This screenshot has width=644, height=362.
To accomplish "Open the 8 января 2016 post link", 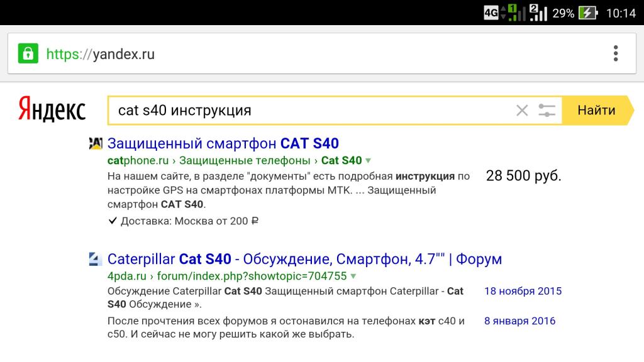I will tap(519, 321).
